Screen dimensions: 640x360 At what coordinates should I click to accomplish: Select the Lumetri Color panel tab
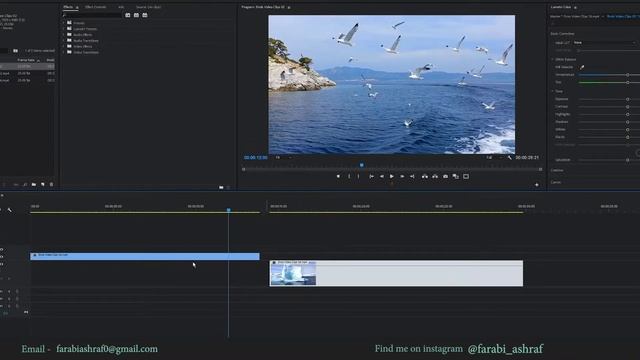point(561,7)
